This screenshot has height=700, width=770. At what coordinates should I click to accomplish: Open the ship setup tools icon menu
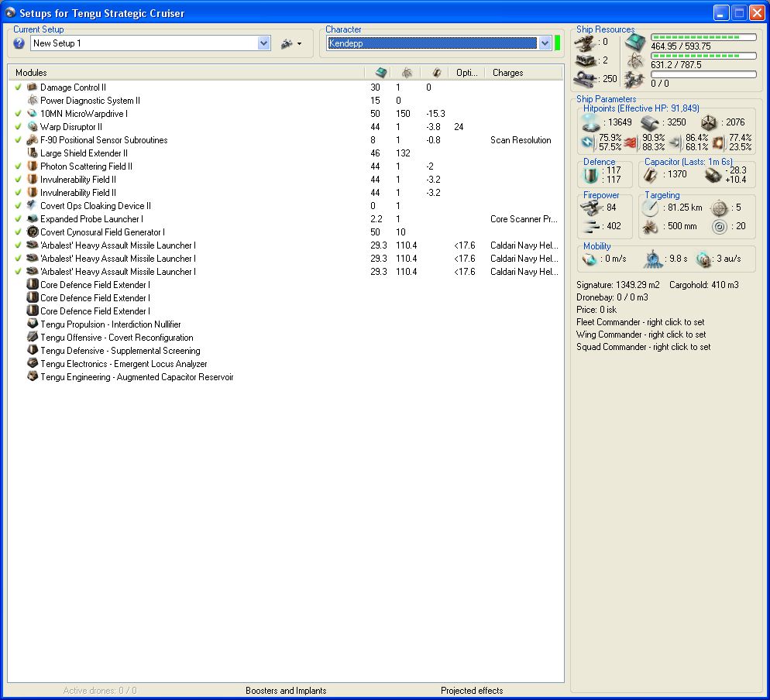pos(290,43)
